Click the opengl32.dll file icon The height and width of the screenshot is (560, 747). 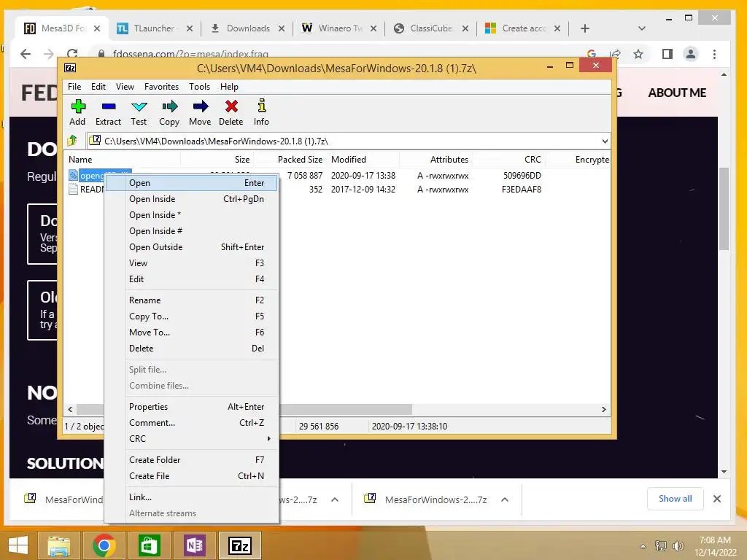click(x=73, y=175)
